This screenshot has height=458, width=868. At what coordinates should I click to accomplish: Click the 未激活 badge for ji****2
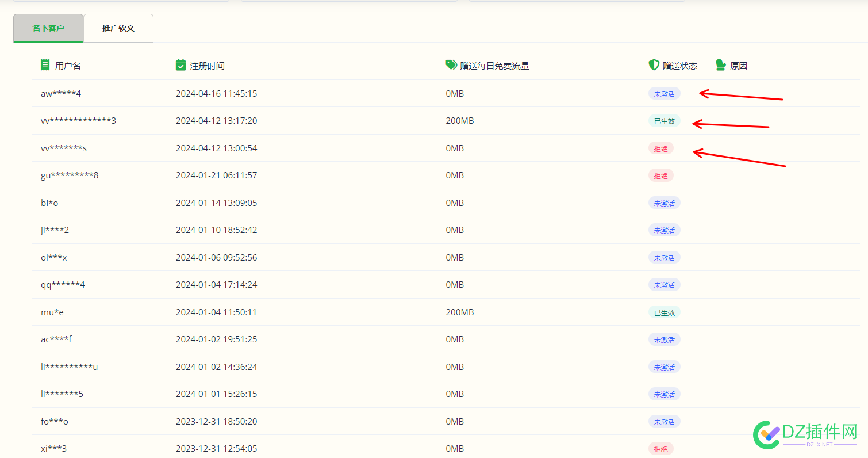[x=665, y=230]
